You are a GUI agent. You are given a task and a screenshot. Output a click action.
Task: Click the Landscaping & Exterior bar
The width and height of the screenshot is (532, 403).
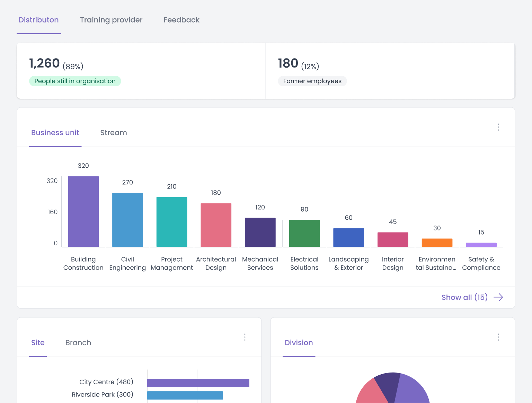pyautogui.click(x=349, y=237)
